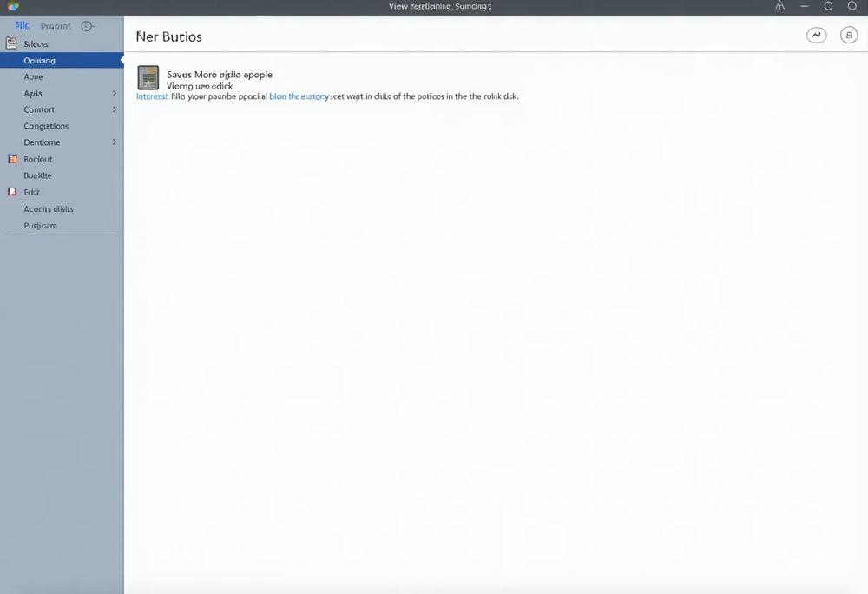Click the red Edot book icon
Viewport: 868px width, 594px height.
tap(12, 192)
